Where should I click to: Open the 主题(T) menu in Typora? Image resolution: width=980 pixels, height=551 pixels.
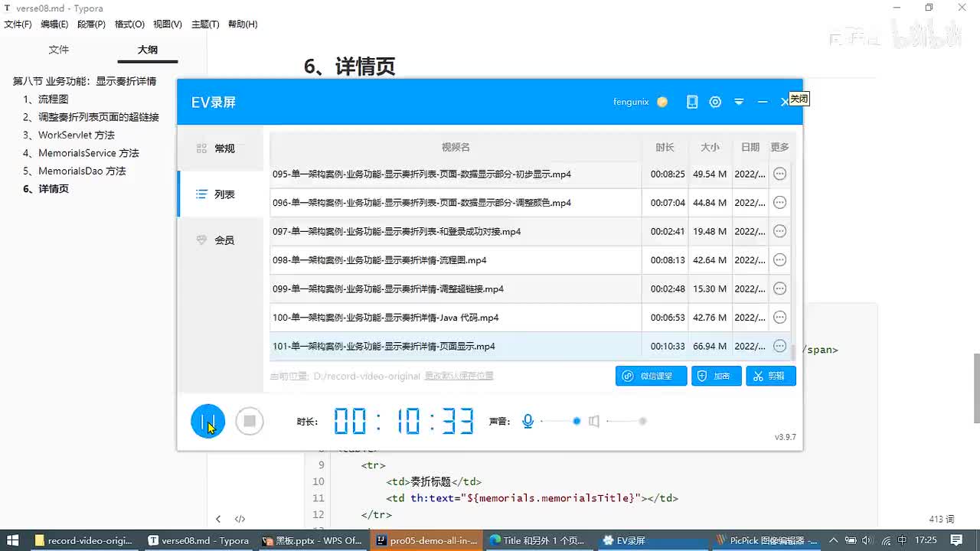click(x=205, y=24)
